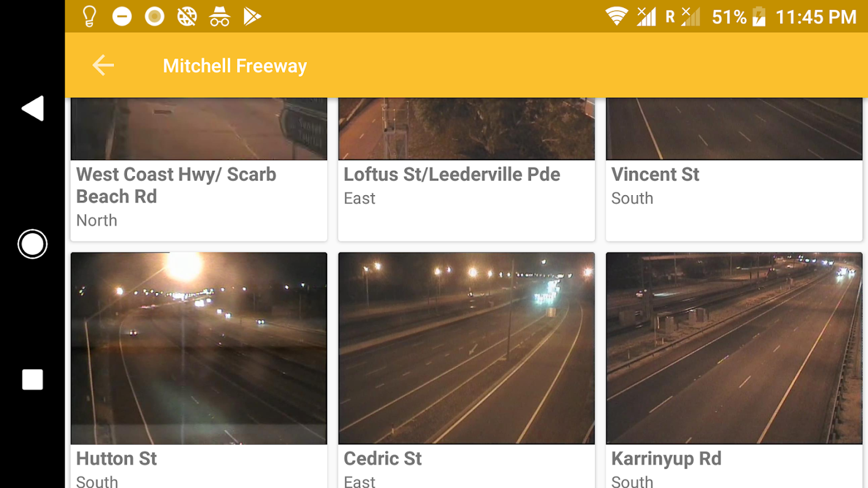Tap the Play Store status bar icon

[x=252, y=16]
